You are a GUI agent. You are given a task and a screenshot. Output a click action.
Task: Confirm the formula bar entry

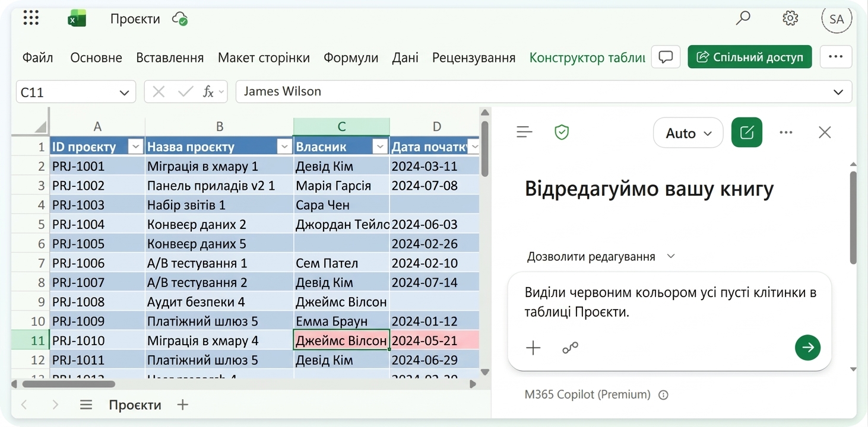[x=186, y=92]
